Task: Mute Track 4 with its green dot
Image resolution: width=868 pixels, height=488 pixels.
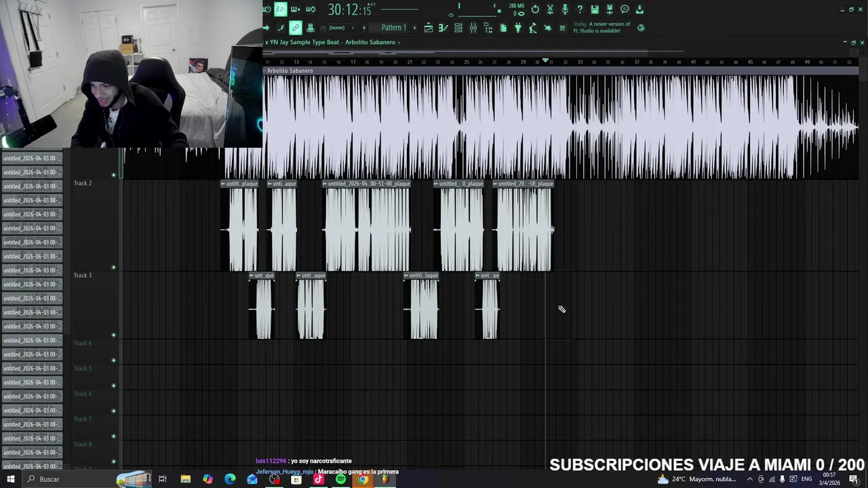Action: click(114, 361)
